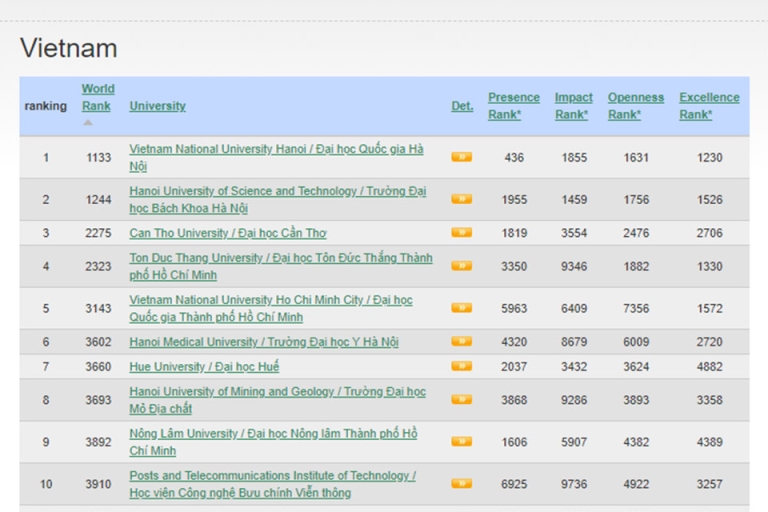Open details icon for Vietnam National University Hanoi
Viewport: 768px width, 512px height.
461,157
